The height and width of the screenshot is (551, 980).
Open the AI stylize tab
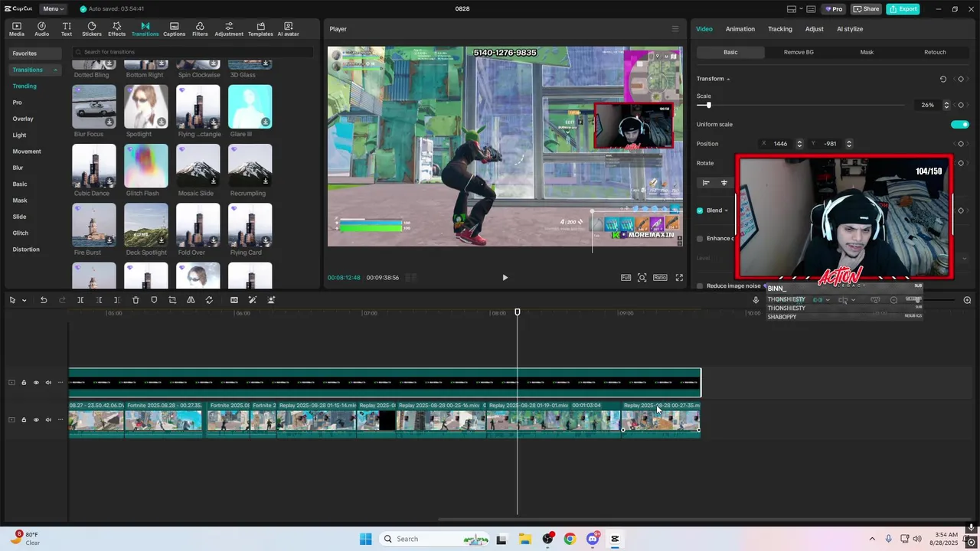tap(850, 29)
